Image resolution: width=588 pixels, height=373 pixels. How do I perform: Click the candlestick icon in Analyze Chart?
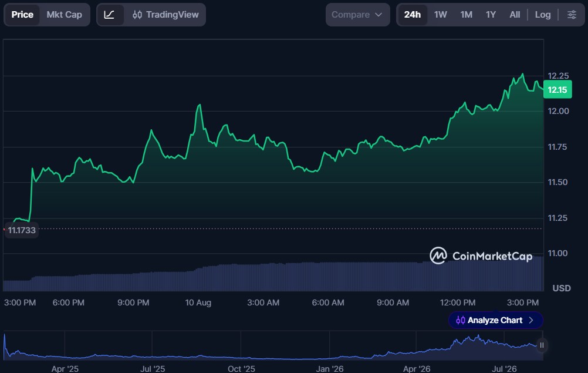click(461, 320)
